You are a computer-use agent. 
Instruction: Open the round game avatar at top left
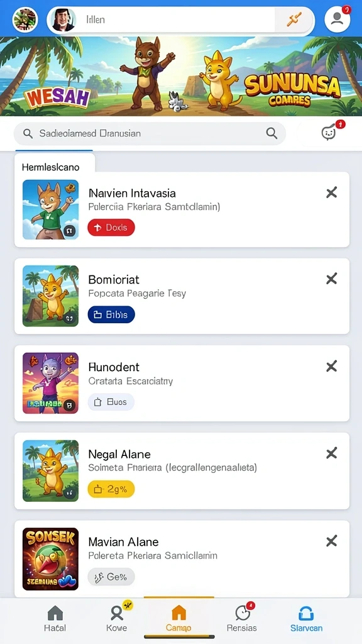tap(25, 19)
